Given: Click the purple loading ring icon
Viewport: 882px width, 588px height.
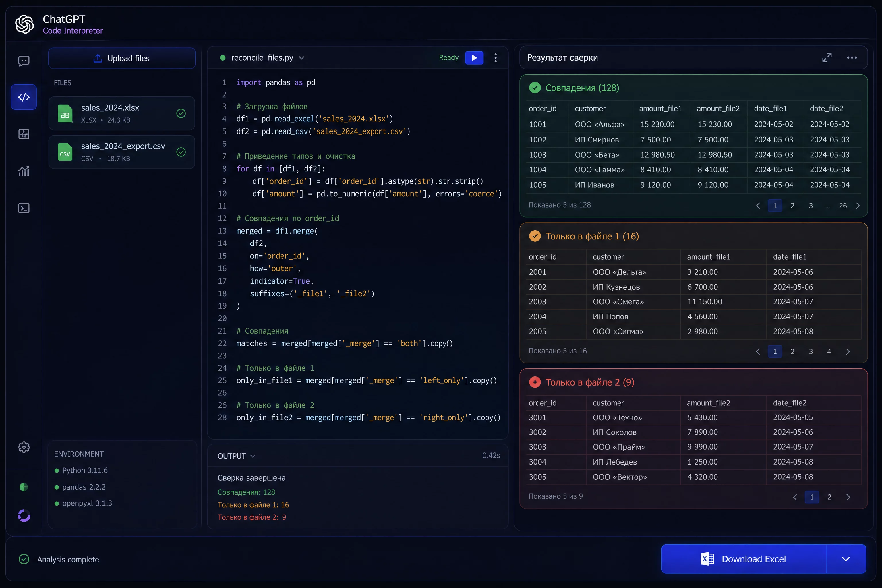Looking at the screenshot, I should click(x=24, y=516).
